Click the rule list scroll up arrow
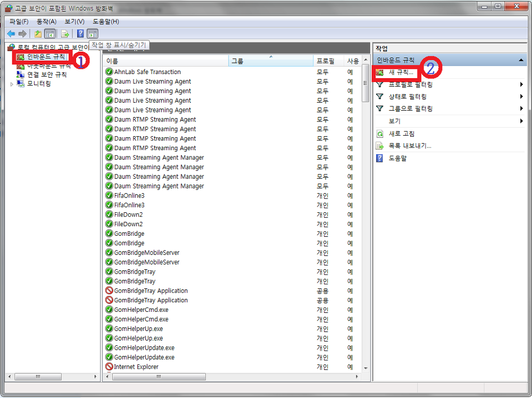This screenshot has height=398, width=532. pyautogui.click(x=365, y=60)
